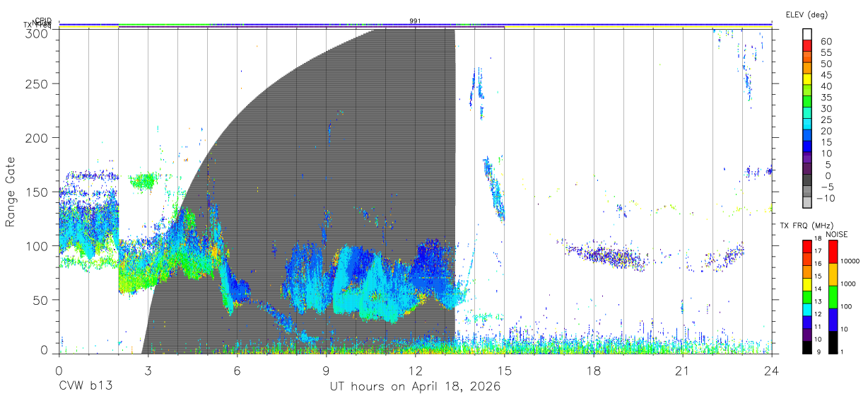Image resolution: width=868 pixels, height=401 pixels.
Task: Click the 'CVW b13' radar label
Action: pos(86,387)
